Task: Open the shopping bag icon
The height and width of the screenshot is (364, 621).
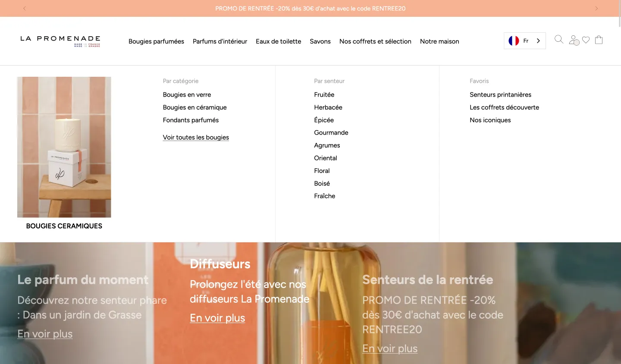Action: (x=599, y=40)
